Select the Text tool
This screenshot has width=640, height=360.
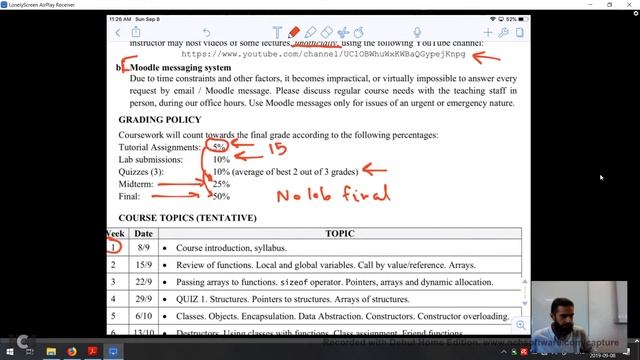(x=277, y=32)
